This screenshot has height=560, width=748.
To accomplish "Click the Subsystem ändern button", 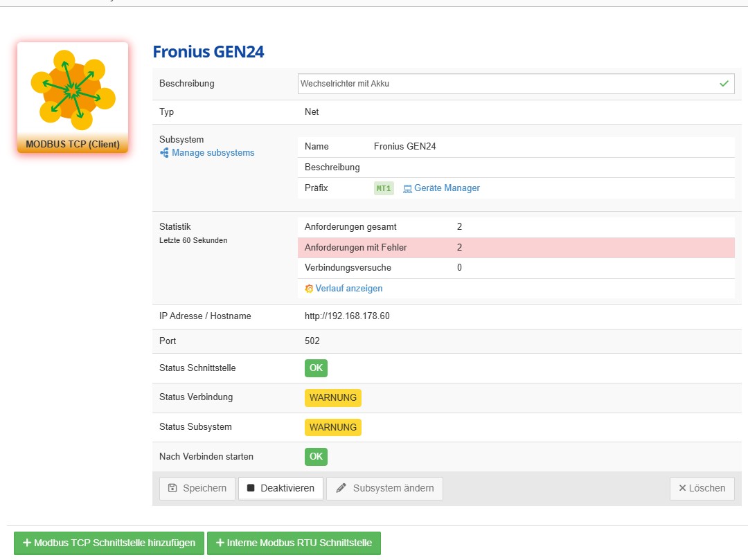I will click(x=384, y=489).
